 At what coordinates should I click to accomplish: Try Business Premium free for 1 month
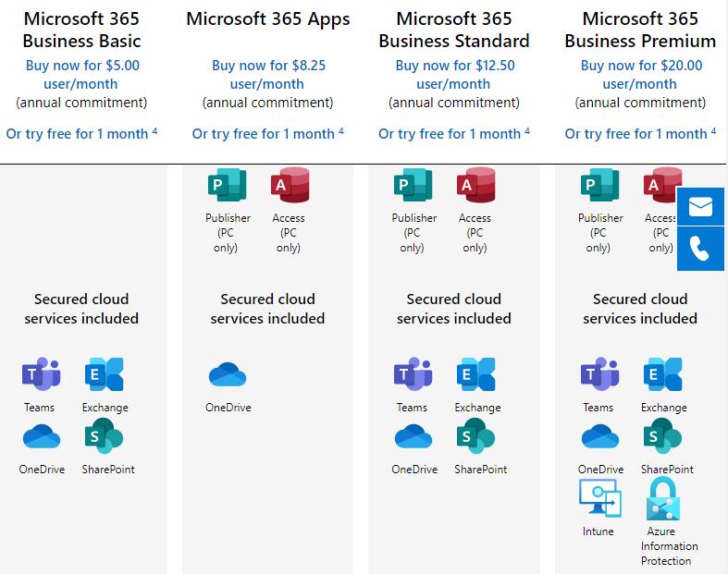coord(636,134)
